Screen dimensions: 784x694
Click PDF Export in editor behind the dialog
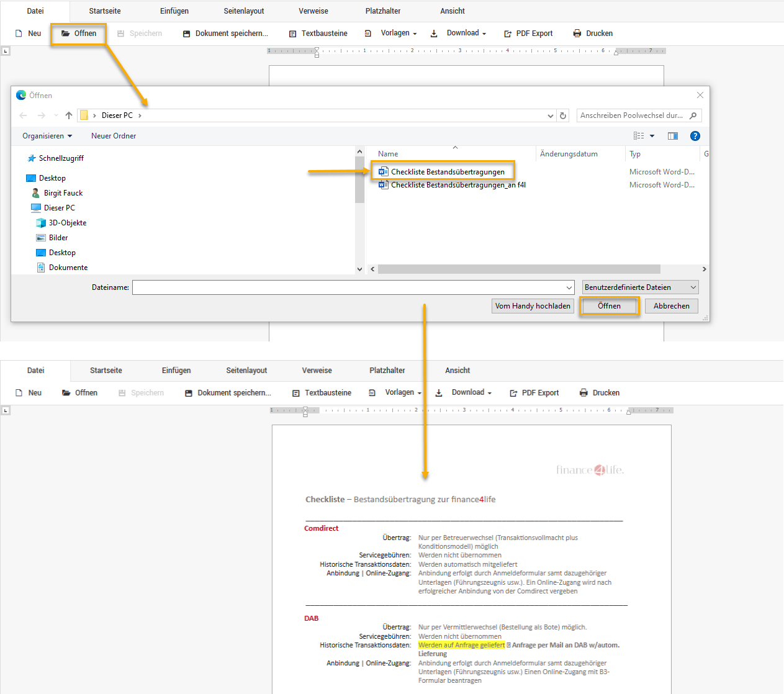click(x=528, y=34)
